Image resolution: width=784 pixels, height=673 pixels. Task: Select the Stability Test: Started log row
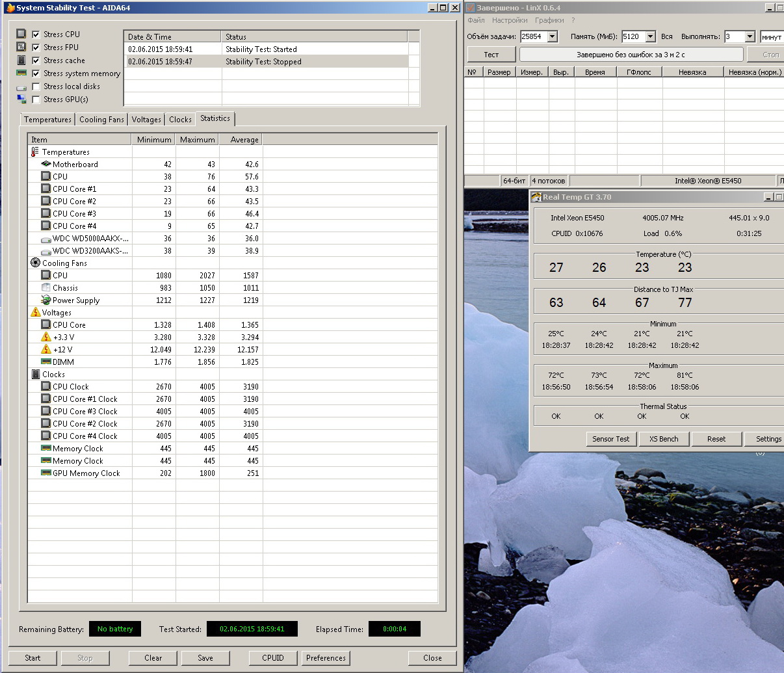(266, 49)
